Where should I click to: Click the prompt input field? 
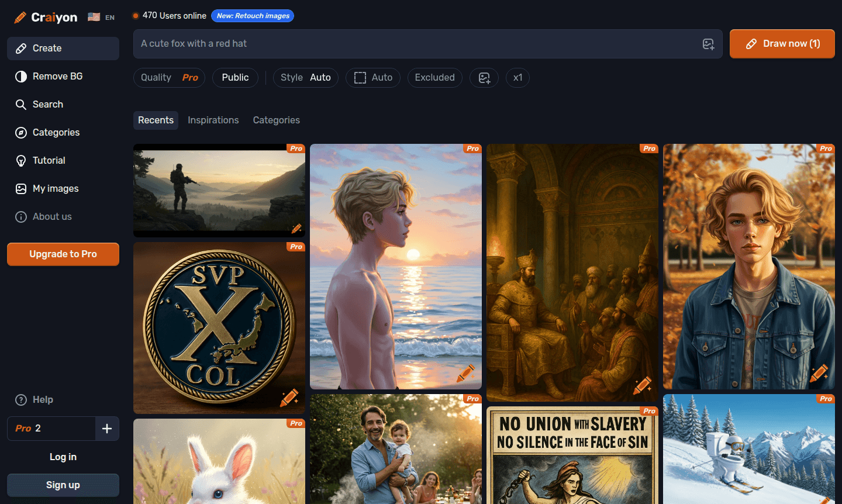[415, 44]
